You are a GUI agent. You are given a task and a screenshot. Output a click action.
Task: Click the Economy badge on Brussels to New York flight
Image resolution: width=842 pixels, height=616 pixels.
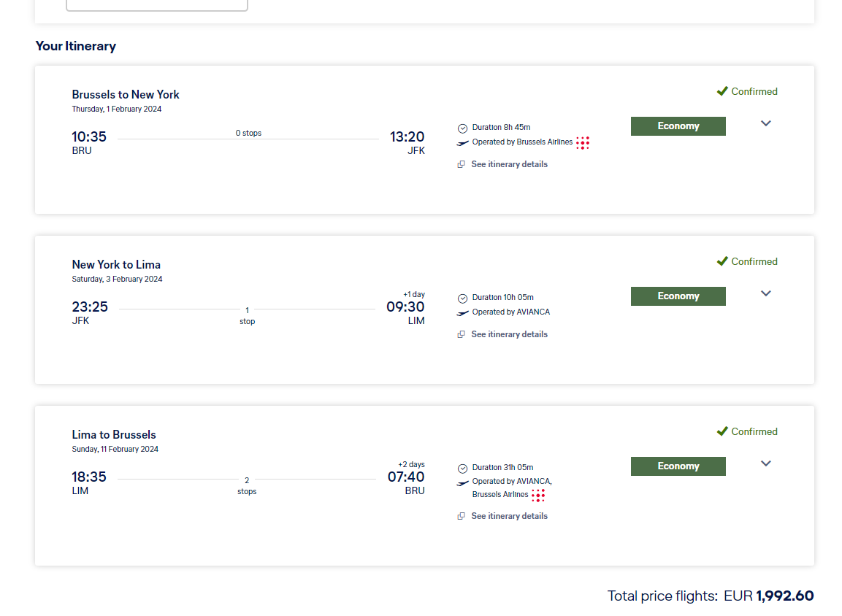coord(678,126)
